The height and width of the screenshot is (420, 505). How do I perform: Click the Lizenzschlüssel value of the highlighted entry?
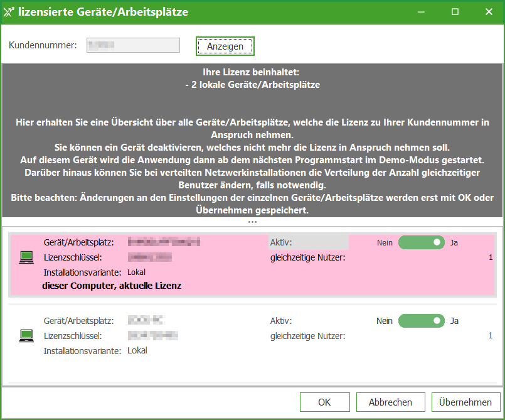[x=150, y=257]
